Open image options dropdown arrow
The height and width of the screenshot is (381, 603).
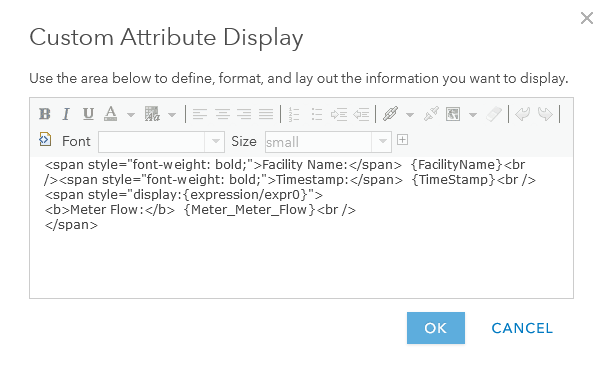[473, 115]
